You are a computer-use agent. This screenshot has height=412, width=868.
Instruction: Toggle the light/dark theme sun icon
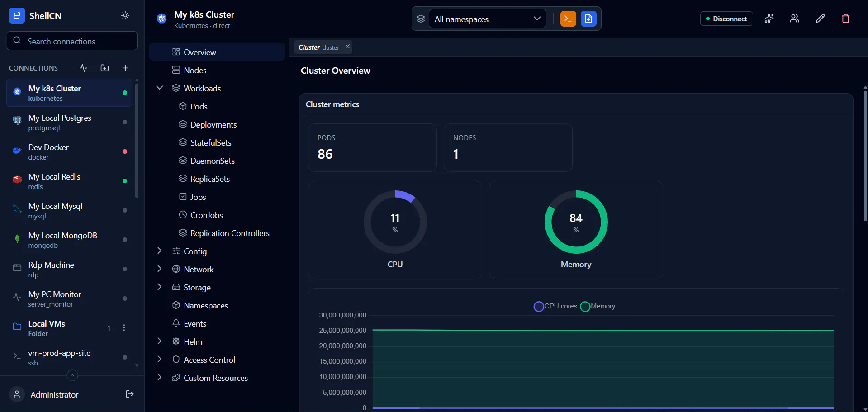[x=125, y=15]
